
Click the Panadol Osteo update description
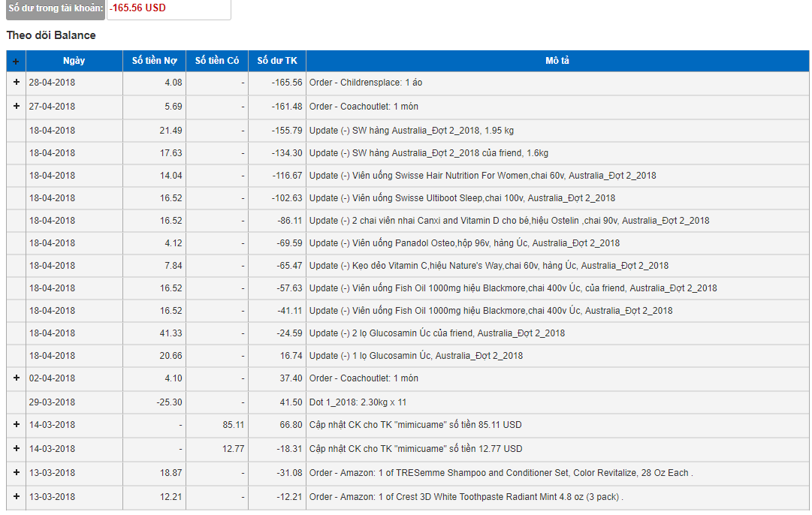point(464,243)
